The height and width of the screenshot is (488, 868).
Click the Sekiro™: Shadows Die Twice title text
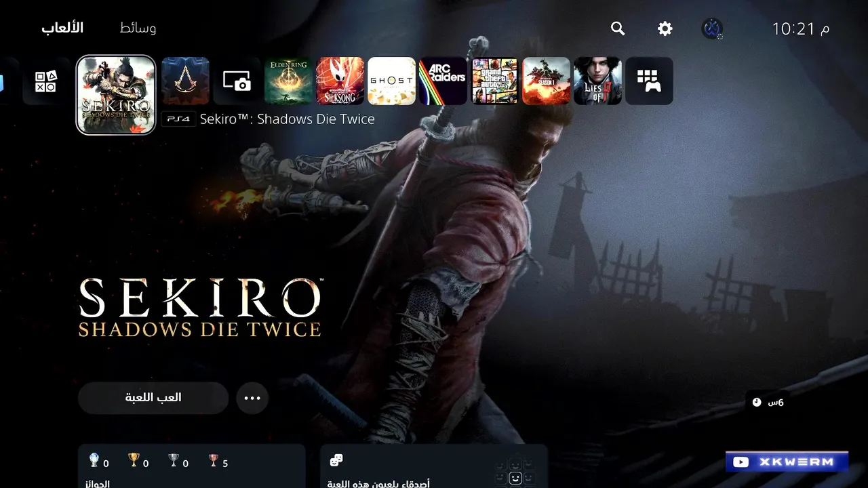[x=287, y=119]
